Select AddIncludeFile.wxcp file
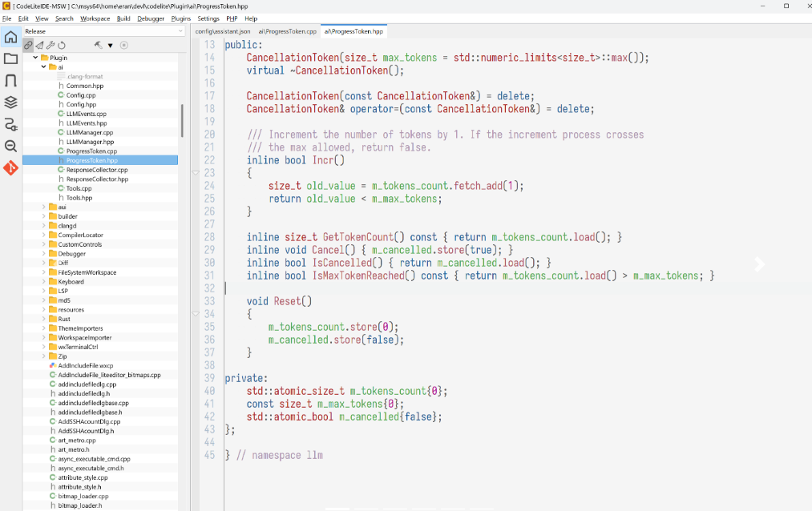Viewport: 812px width, 511px height. pyautogui.click(x=86, y=366)
